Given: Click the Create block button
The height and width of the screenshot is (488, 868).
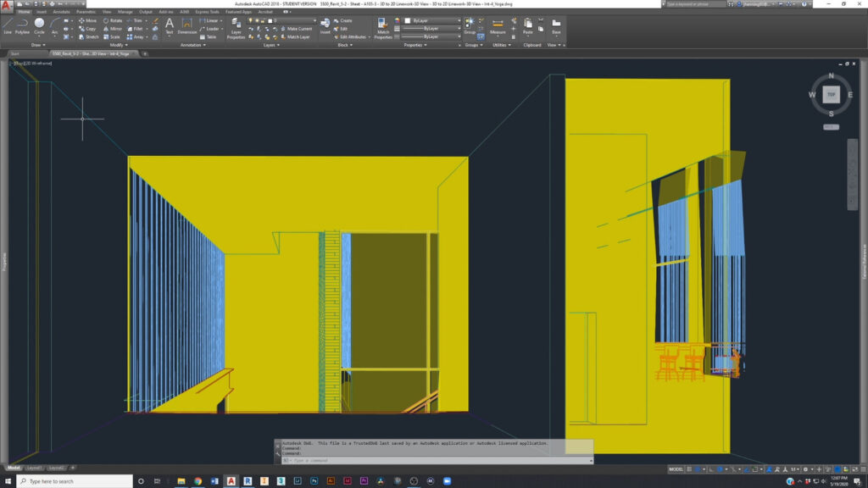Looking at the screenshot, I should coord(345,20).
